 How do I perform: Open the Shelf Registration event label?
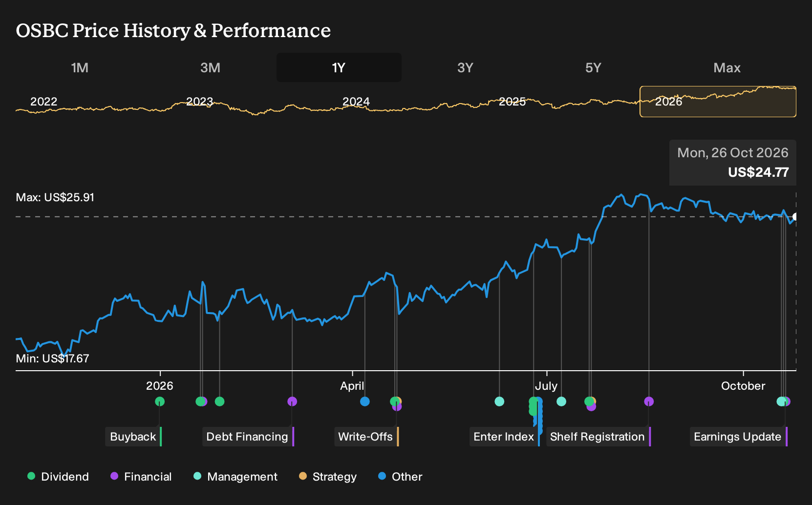coord(598,437)
